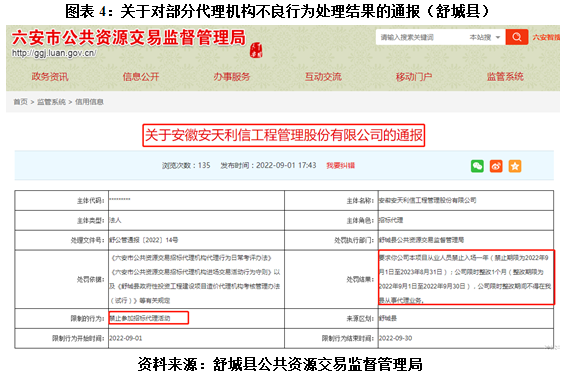Click the 浏览次数：135 text
The height and width of the screenshot is (381, 570).
point(186,165)
